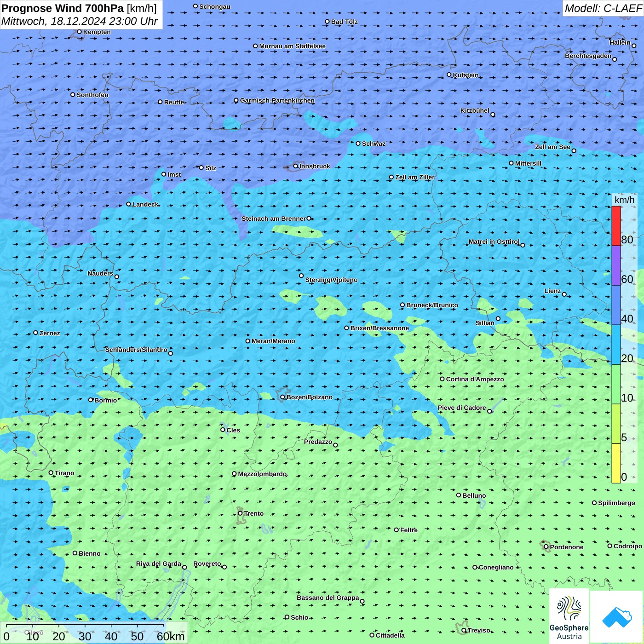
Task: Click the 'Steinach am Brenner' label
Action: point(273,218)
